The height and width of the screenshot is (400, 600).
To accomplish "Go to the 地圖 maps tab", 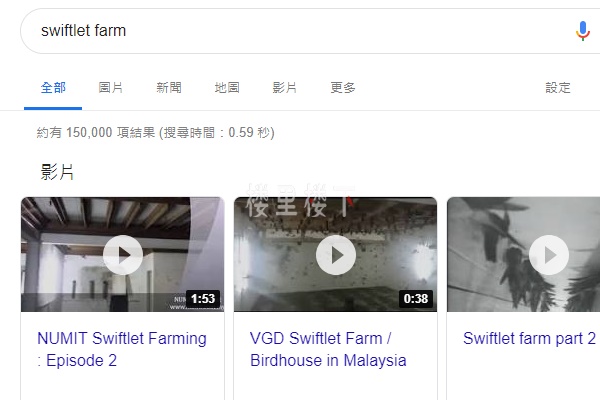I will coord(227,88).
